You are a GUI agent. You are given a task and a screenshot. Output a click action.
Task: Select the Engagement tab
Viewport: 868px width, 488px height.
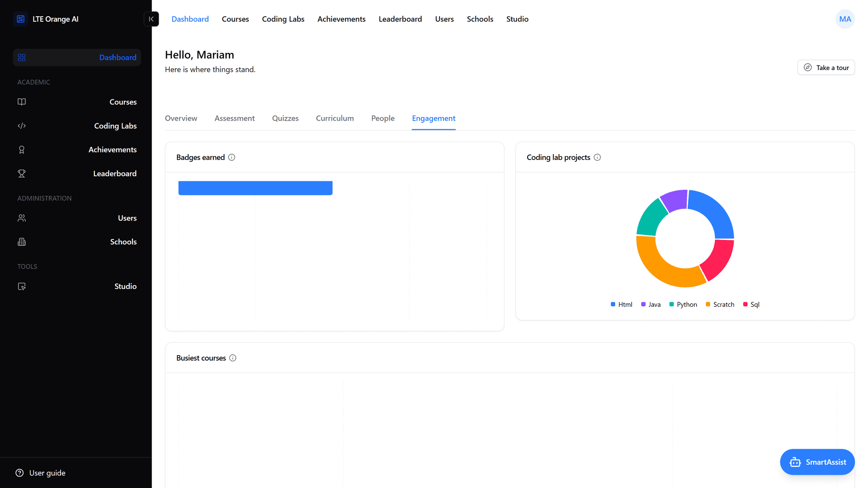[434, 118]
